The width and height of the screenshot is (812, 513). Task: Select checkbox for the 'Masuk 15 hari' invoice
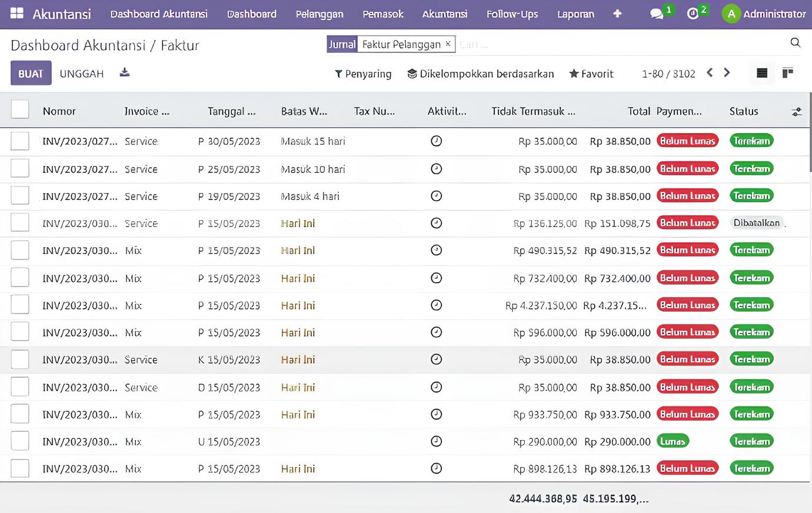click(20, 141)
